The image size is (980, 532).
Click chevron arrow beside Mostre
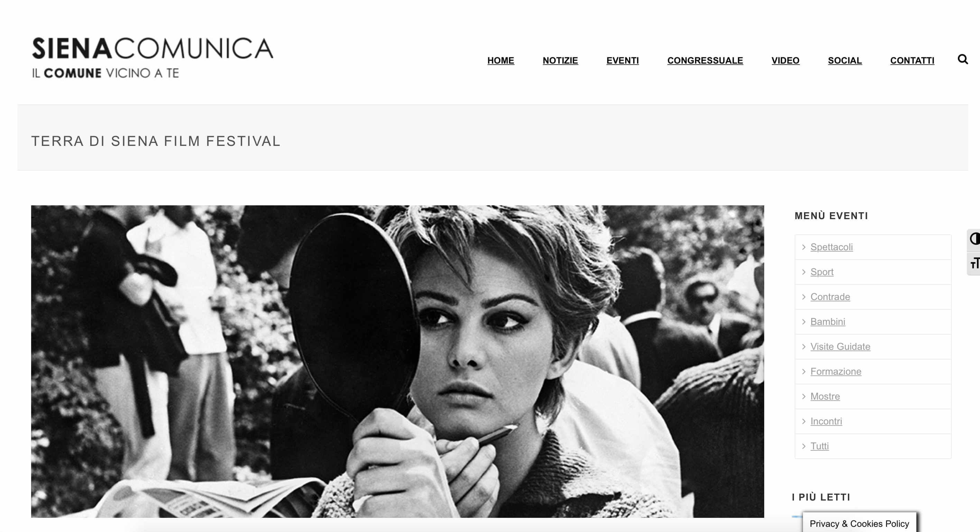point(803,396)
